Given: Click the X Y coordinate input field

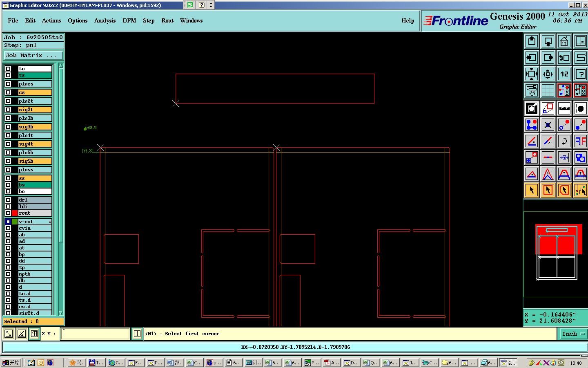Looking at the screenshot, I should pos(96,334).
